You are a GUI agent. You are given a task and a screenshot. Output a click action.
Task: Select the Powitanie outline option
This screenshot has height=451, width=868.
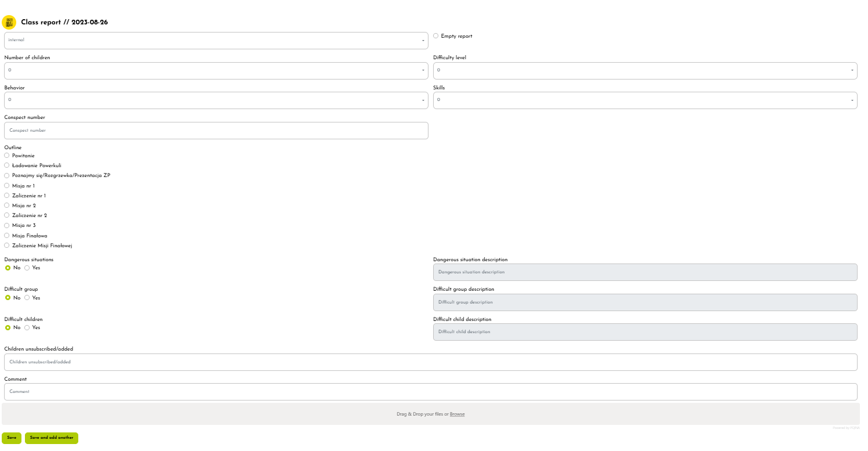[x=7, y=156]
